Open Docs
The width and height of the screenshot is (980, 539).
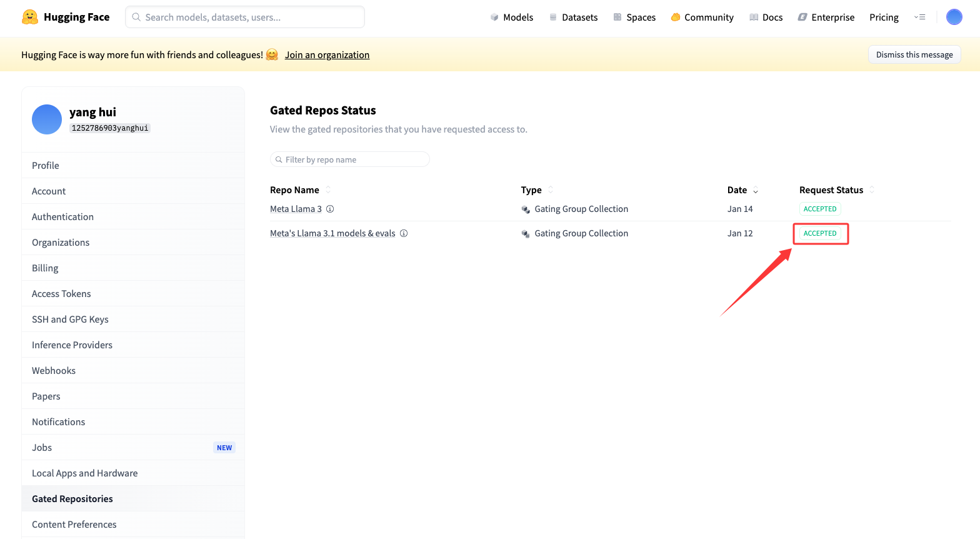(766, 18)
